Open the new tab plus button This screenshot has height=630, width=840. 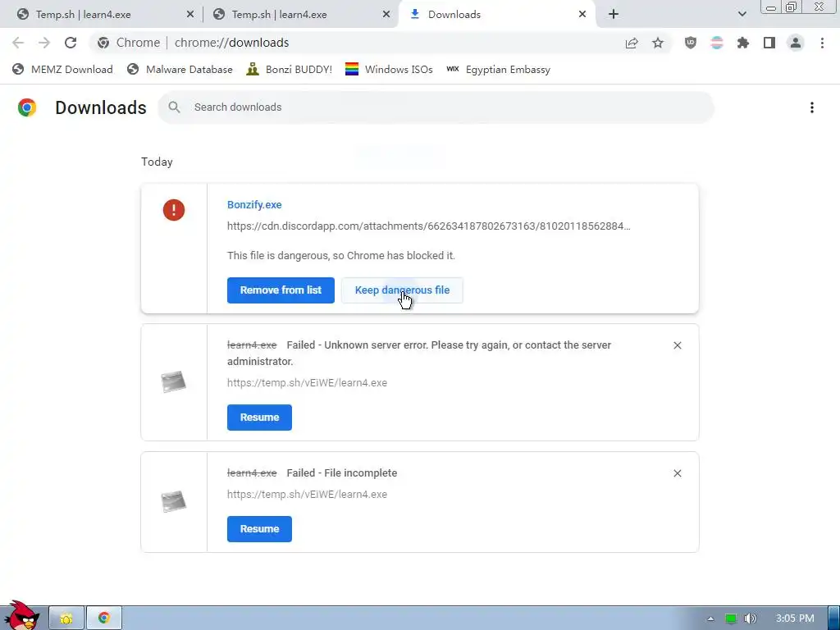coord(614,15)
